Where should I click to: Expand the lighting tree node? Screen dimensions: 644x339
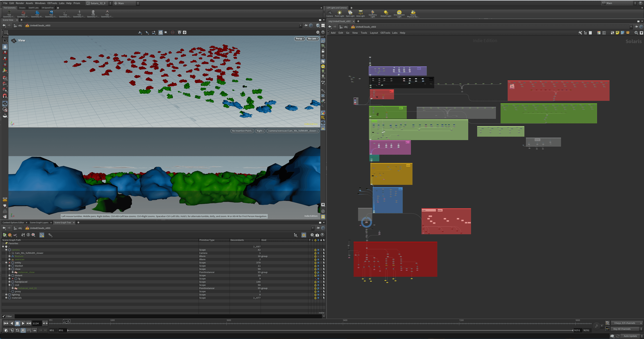tap(6, 295)
